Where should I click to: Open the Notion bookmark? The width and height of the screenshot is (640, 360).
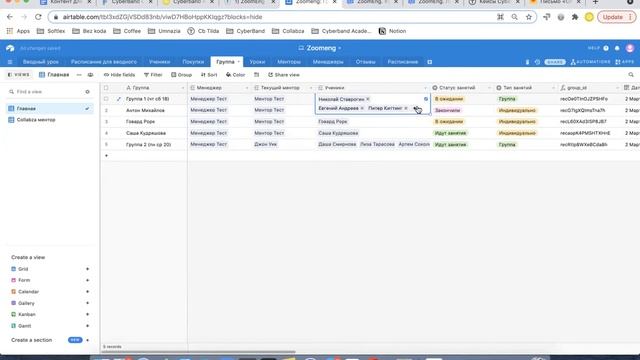(x=392, y=31)
